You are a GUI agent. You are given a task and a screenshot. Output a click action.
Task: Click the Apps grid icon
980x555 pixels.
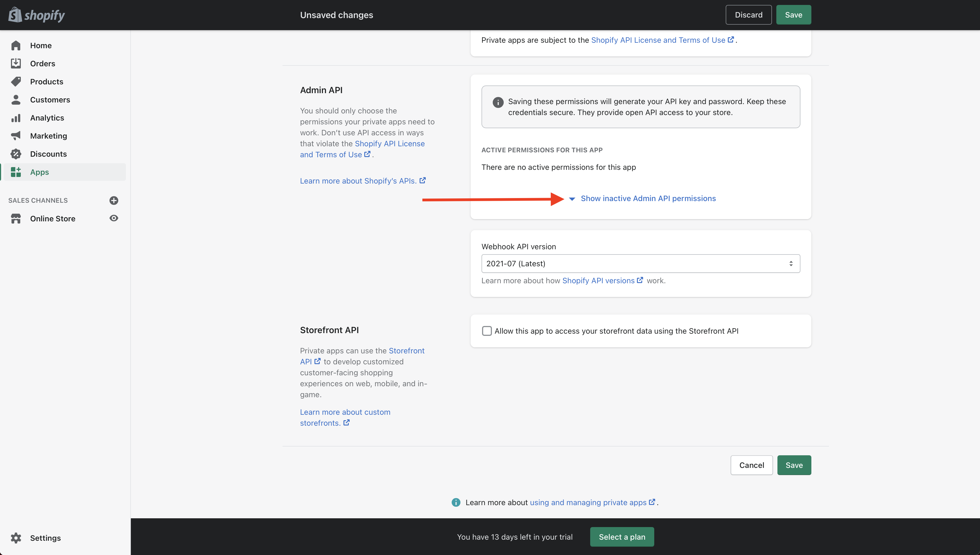16,172
